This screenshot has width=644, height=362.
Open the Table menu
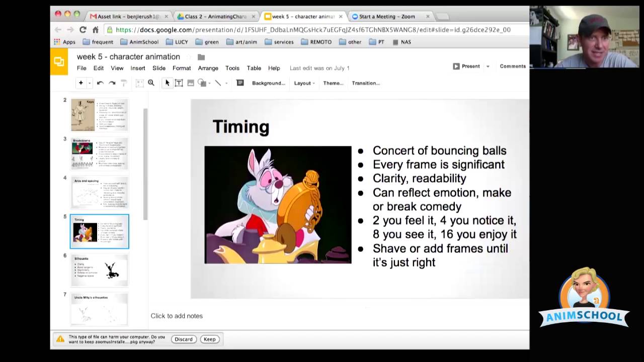pos(254,68)
